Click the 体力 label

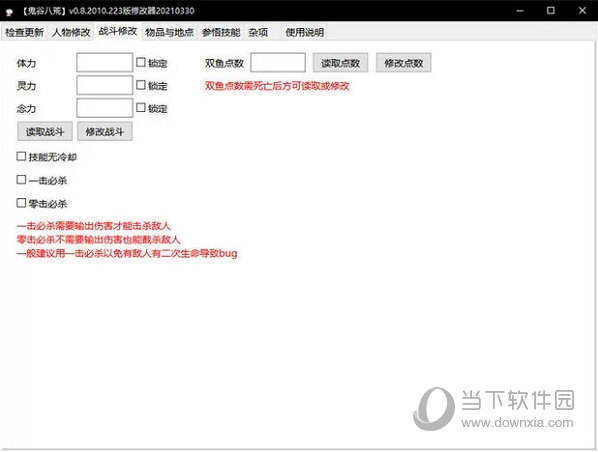click(26, 63)
